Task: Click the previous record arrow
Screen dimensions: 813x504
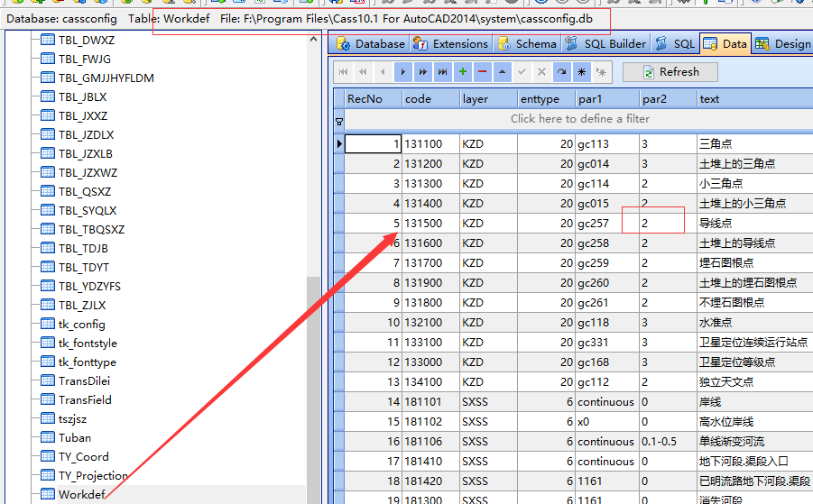Action: click(383, 72)
